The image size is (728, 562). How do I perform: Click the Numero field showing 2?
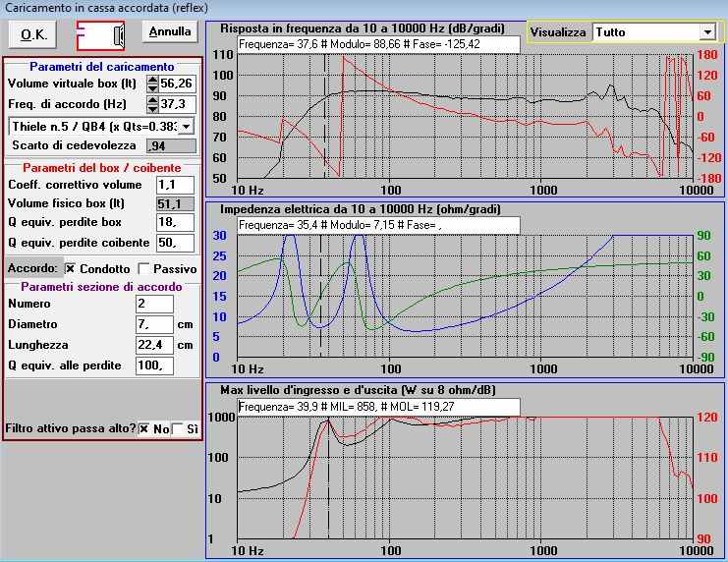tap(154, 304)
